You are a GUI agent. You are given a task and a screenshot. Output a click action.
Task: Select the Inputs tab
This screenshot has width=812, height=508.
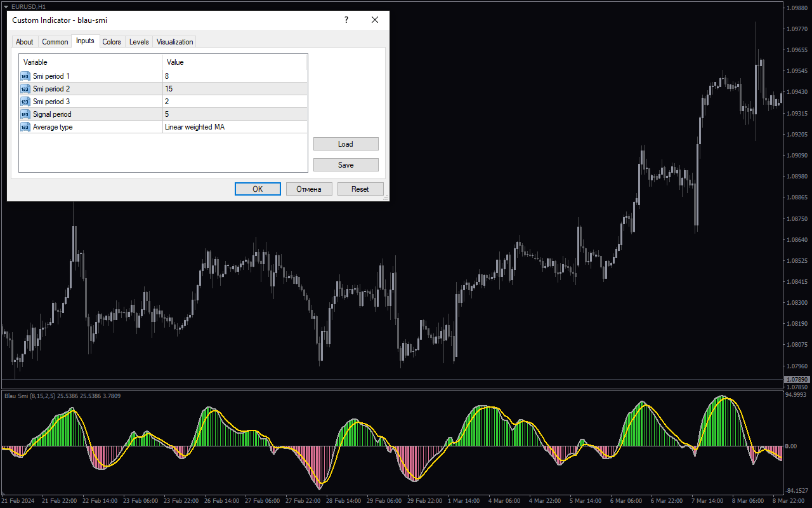tap(85, 41)
